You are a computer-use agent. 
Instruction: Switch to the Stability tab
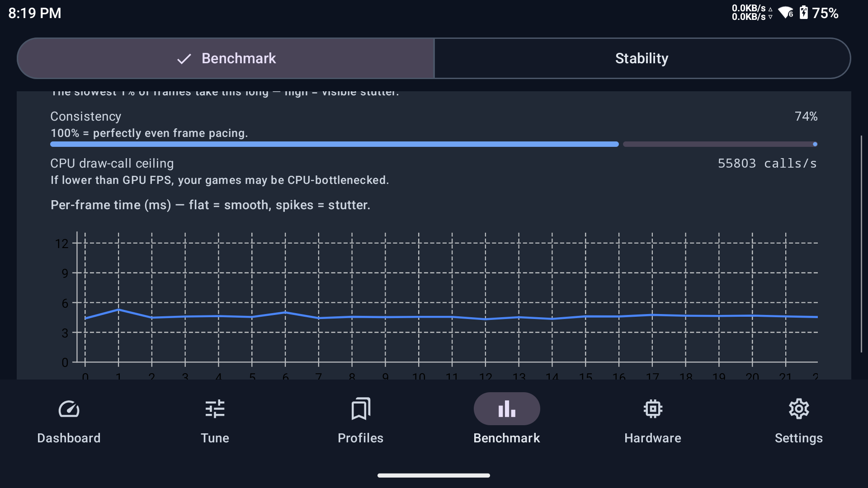point(642,58)
